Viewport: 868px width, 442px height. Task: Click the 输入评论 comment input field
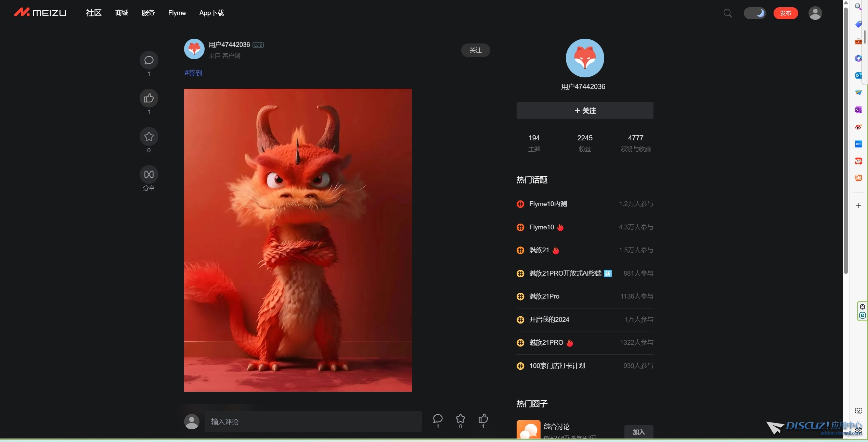[x=313, y=422]
